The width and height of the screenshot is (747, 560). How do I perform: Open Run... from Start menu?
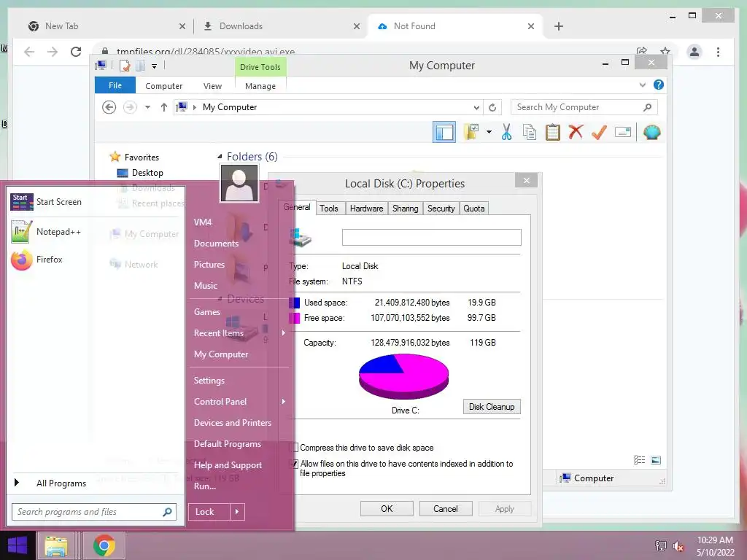point(205,486)
